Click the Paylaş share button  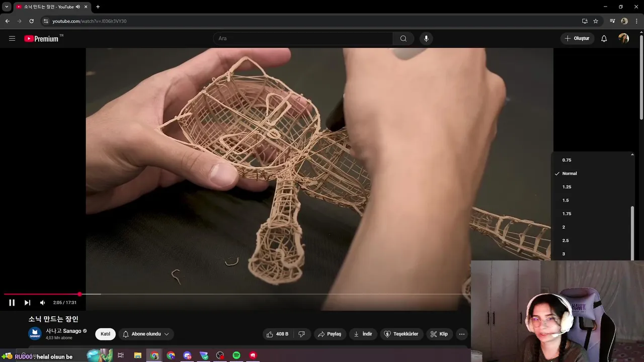tap(330, 334)
